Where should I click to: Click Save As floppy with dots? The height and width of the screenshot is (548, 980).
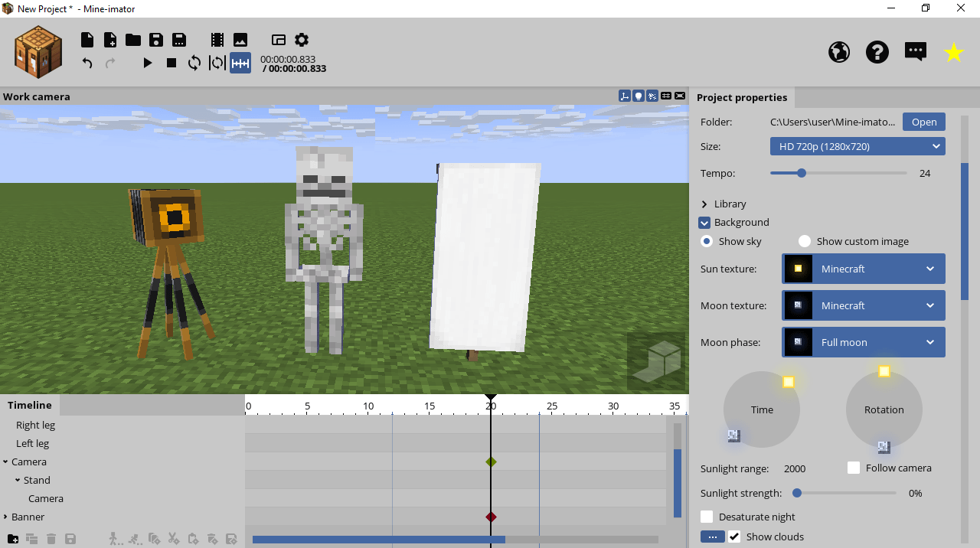179,40
